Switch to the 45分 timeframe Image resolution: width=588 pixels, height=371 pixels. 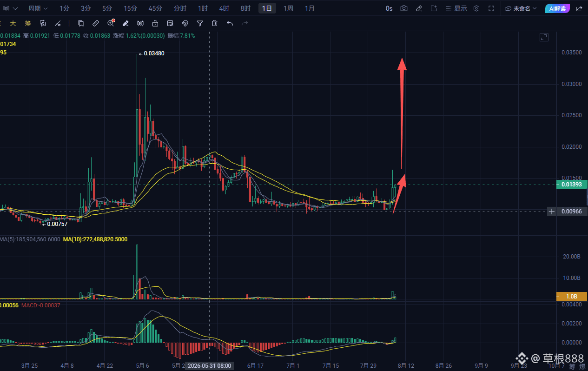(x=155, y=8)
